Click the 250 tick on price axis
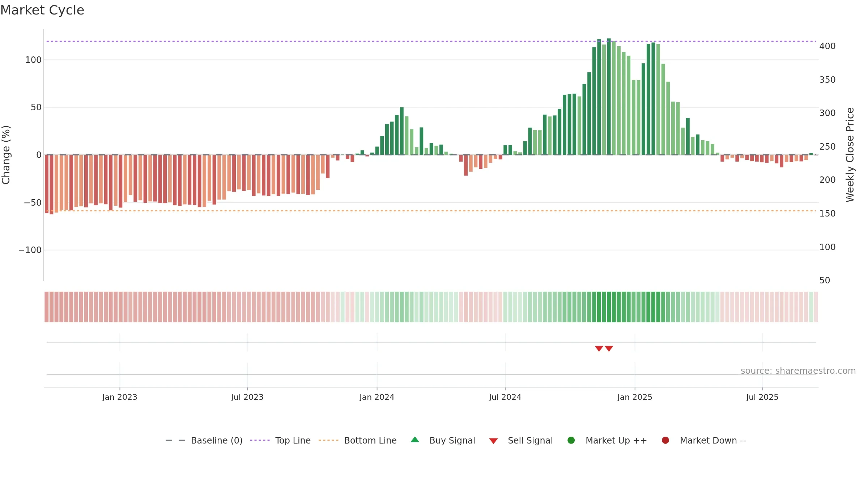This screenshot has height=488, width=868. click(827, 147)
